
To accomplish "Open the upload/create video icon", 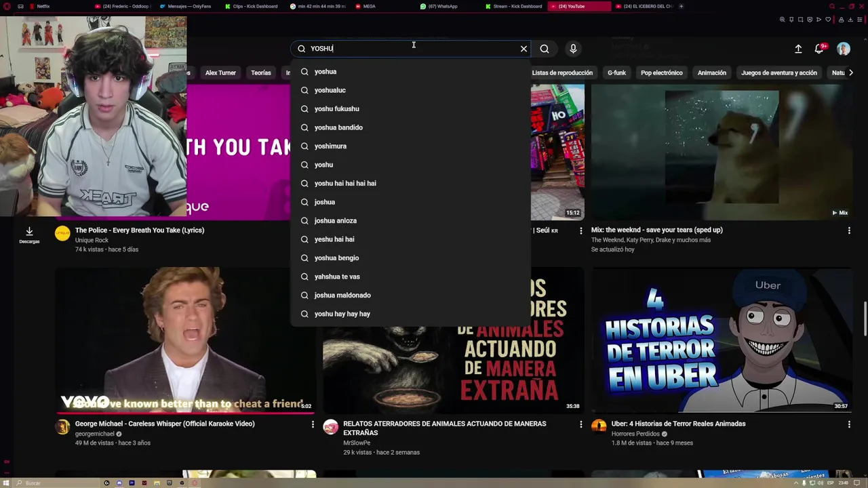I will pos(798,49).
